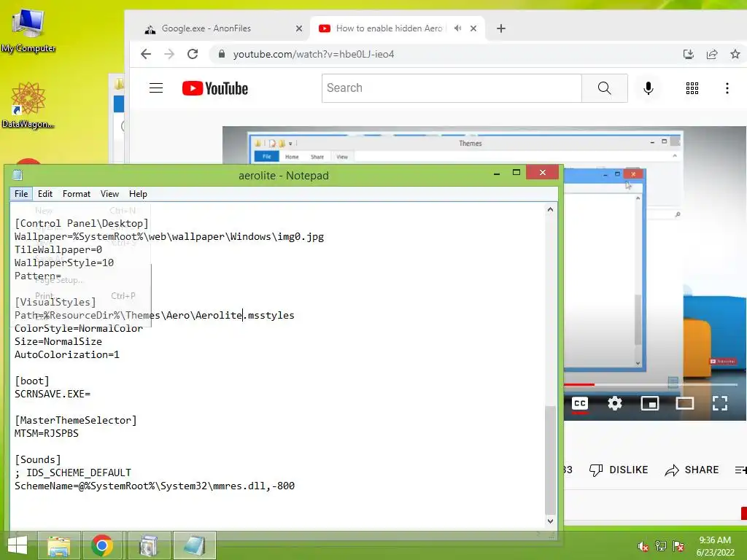
Task: Share this page from address bar
Action: [712, 54]
